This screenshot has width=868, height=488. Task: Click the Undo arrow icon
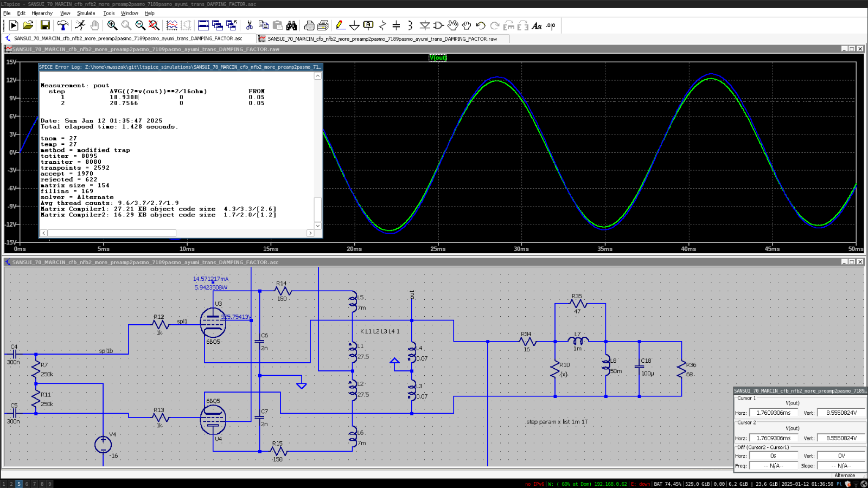click(481, 25)
